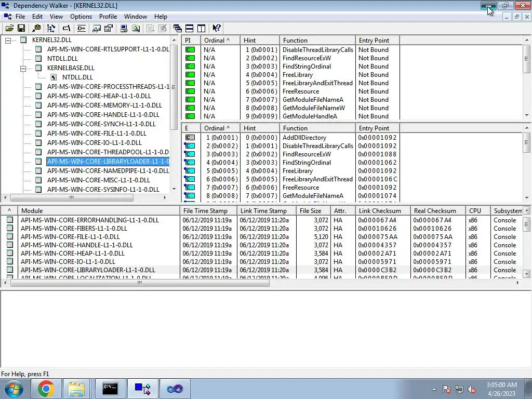Click the module icon next to KERNELBASE.DLL

click(x=38, y=68)
